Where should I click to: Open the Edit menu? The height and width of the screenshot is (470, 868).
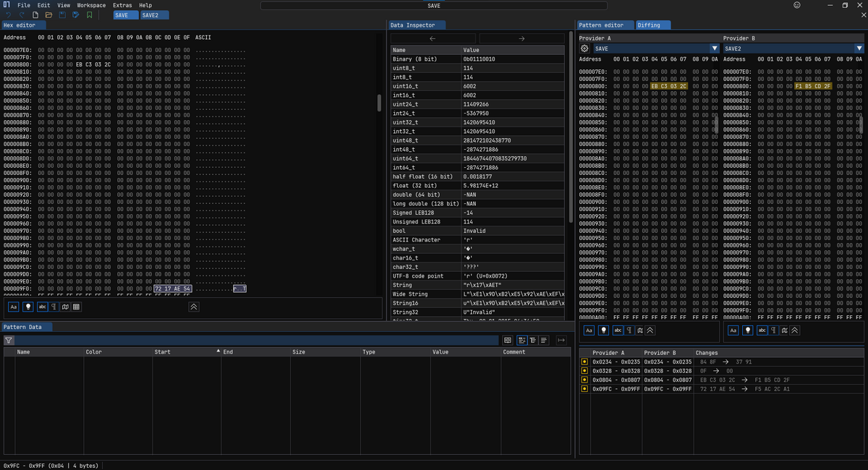click(44, 5)
